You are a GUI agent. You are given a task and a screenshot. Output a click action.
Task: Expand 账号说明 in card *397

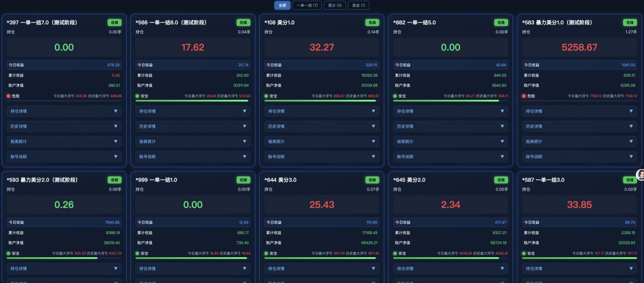[x=64, y=156]
